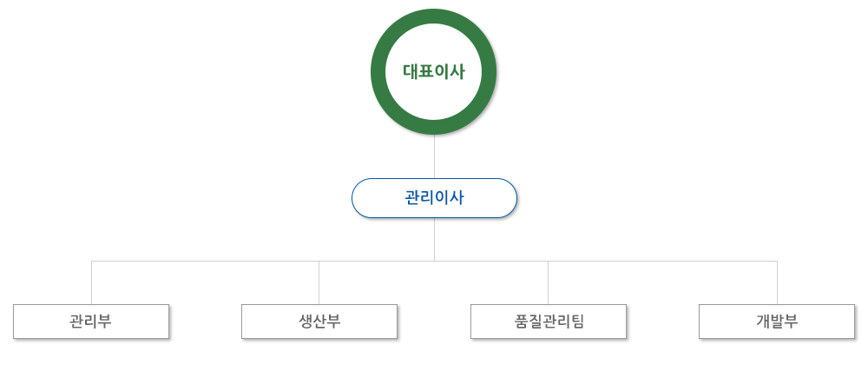Select the 관리부 department box

click(91, 322)
